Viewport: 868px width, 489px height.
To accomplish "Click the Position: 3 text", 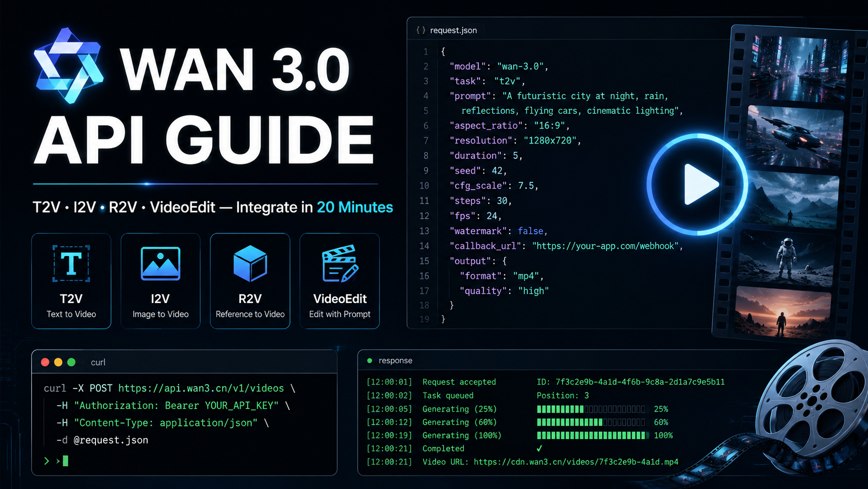I will [563, 395].
